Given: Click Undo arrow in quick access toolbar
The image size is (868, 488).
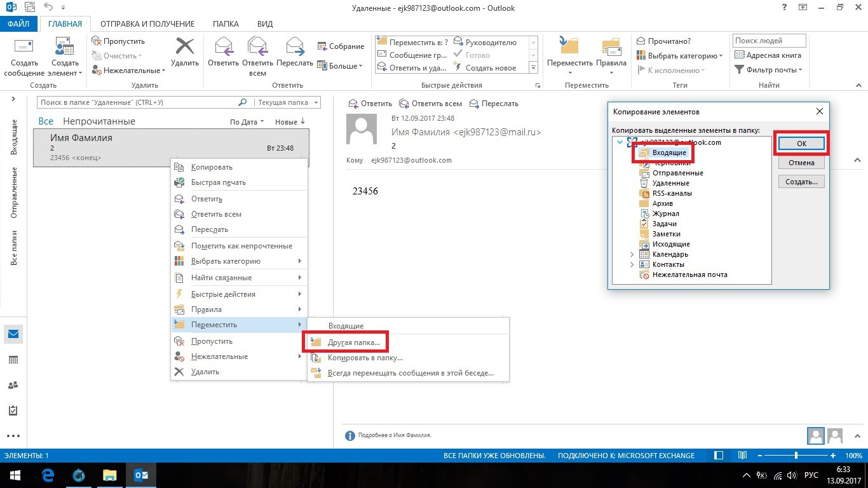Looking at the screenshot, I should coord(49,8).
